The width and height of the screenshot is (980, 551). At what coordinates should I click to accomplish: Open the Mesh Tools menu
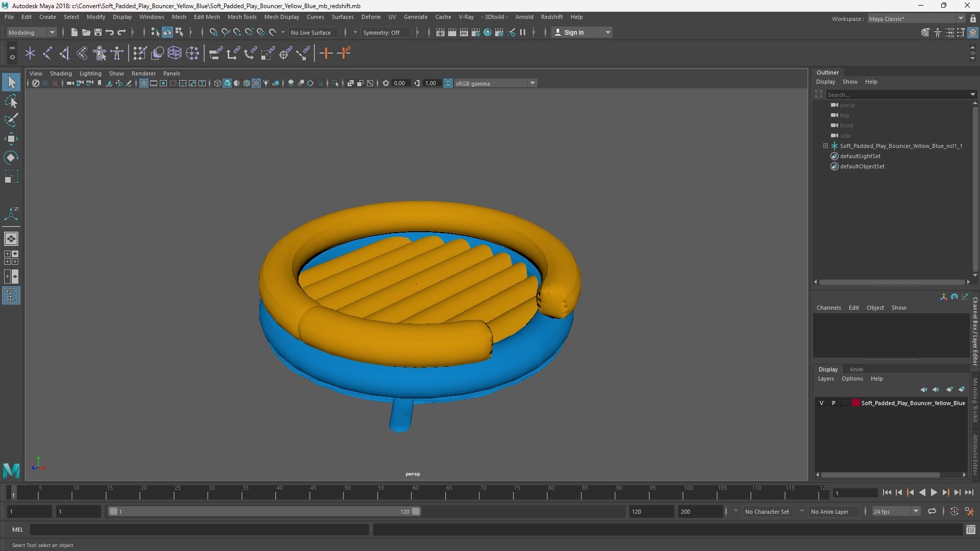click(x=242, y=17)
